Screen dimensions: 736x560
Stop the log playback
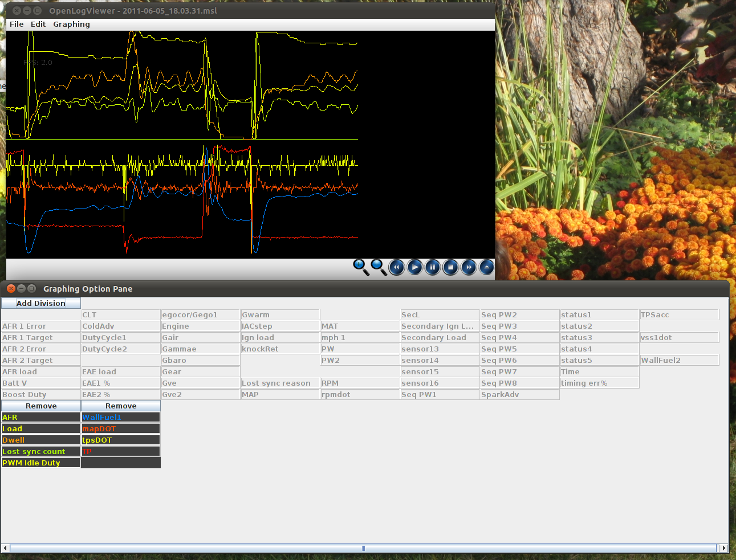[450, 267]
